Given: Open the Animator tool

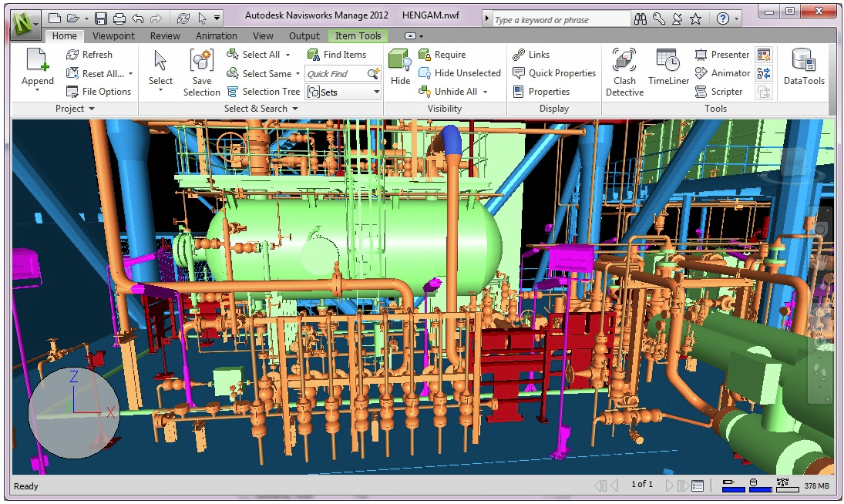Looking at the screenshot, I should [721, 73].
